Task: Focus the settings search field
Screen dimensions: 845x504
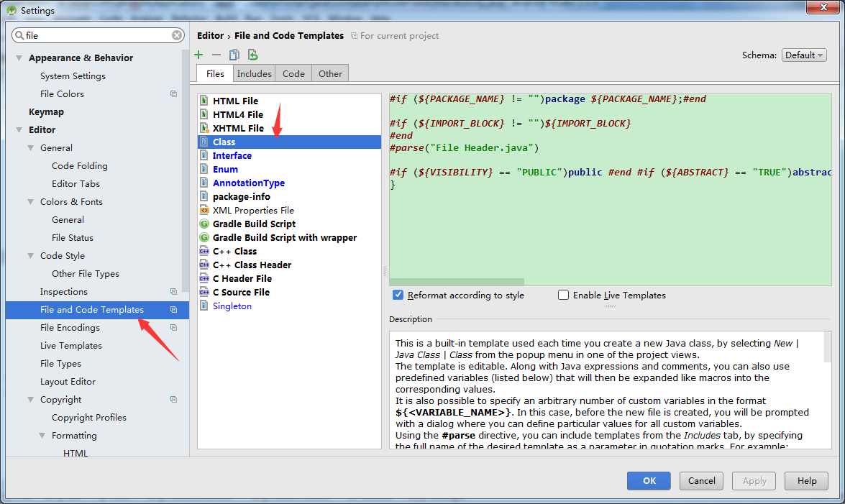Action: [98, 35]
